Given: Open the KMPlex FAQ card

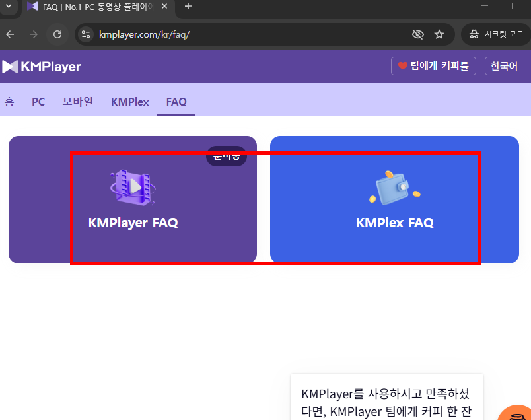Looking at the screenshot, I should click(394, 199).
